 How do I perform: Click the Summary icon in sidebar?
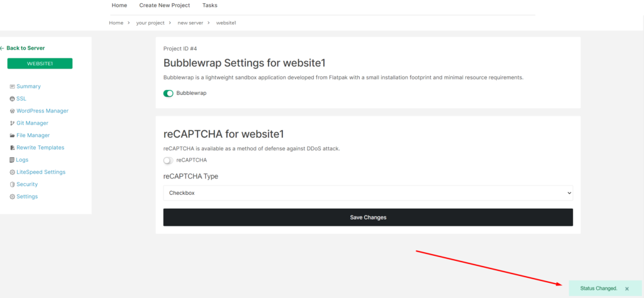(x=13, y=87)
